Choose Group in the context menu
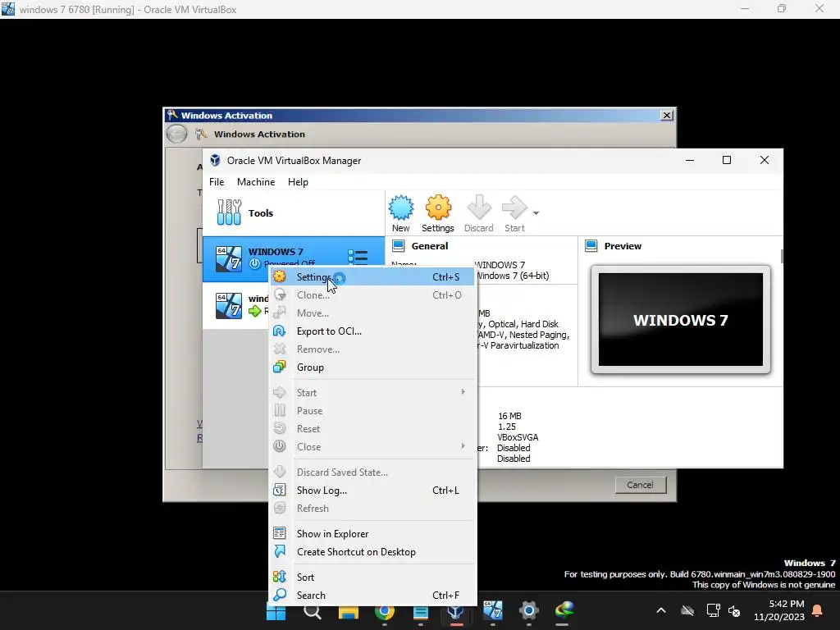 point(372,367)
